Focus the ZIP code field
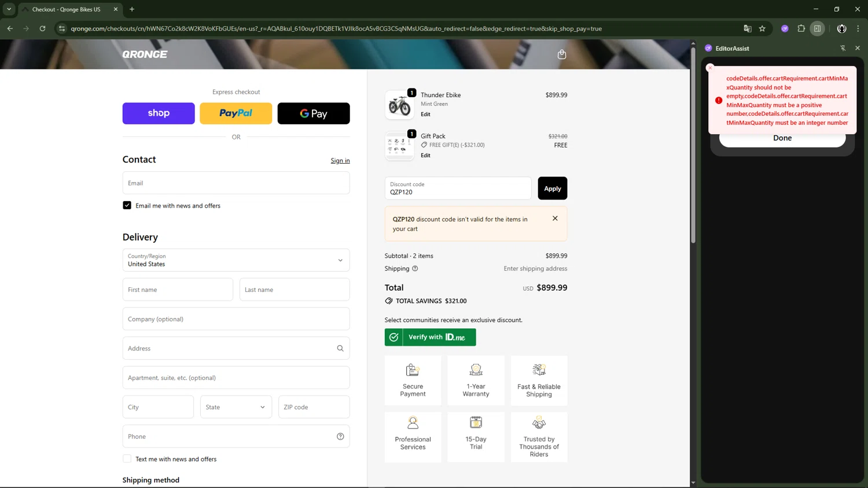The height and width of the screenshot is (488, 868). 314,407
